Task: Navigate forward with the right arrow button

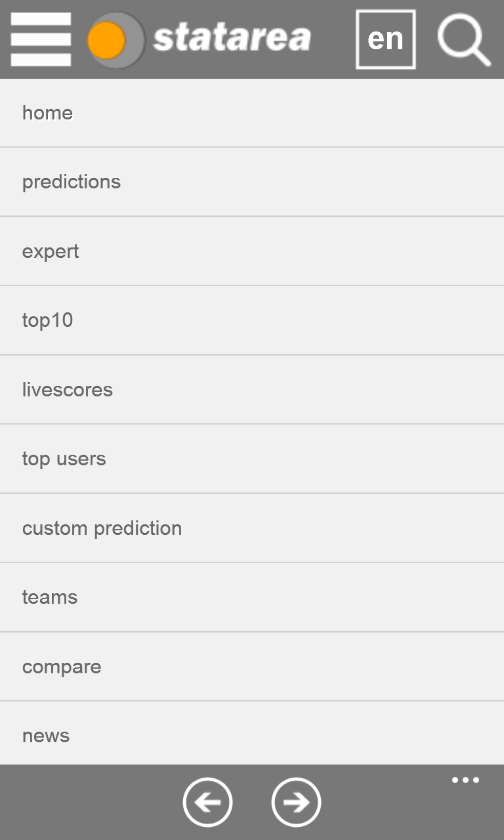Action: (x=296, y=802)
